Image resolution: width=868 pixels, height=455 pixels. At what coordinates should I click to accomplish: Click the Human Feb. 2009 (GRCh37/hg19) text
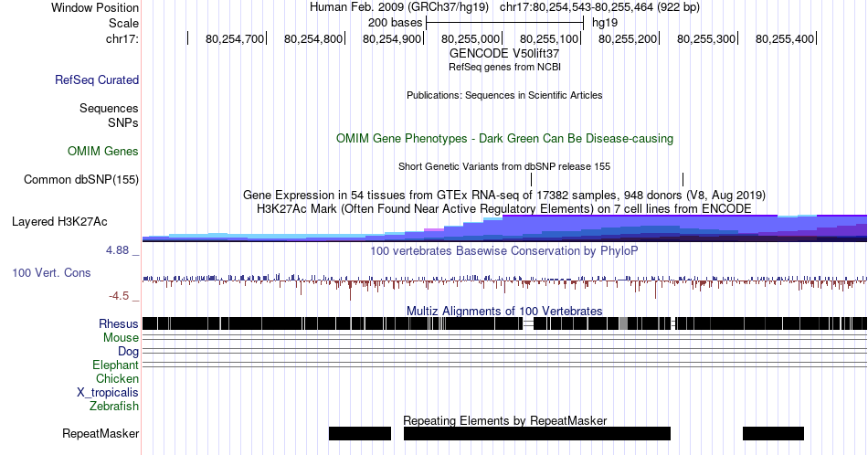tap(399, 7)
